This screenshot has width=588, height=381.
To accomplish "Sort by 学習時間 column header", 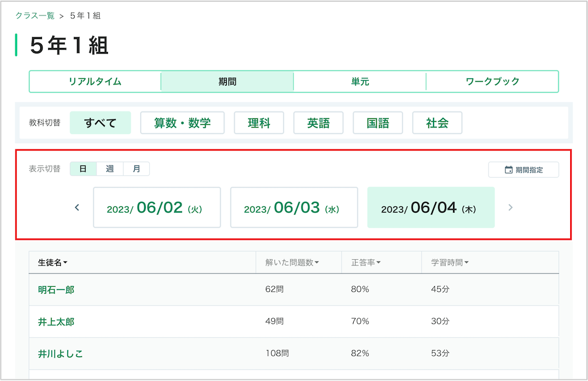I will 450,263.
